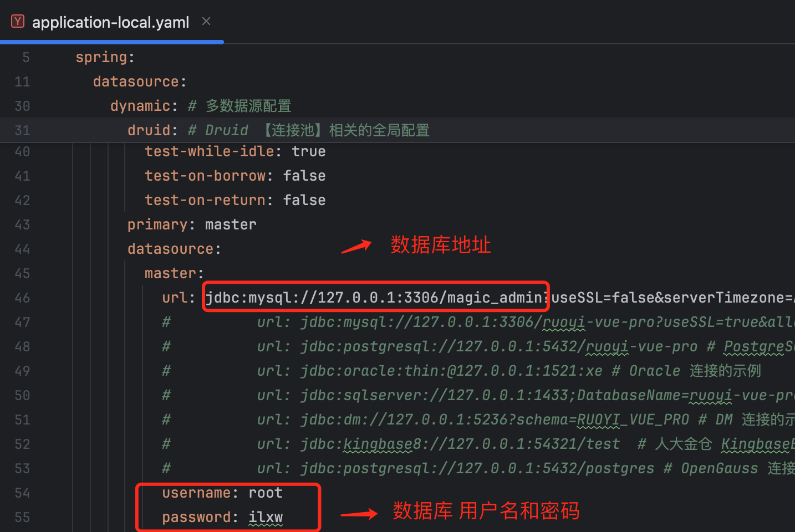Select the username value root
The width and height of the screenshot is (795, 532).
point(265,493)
